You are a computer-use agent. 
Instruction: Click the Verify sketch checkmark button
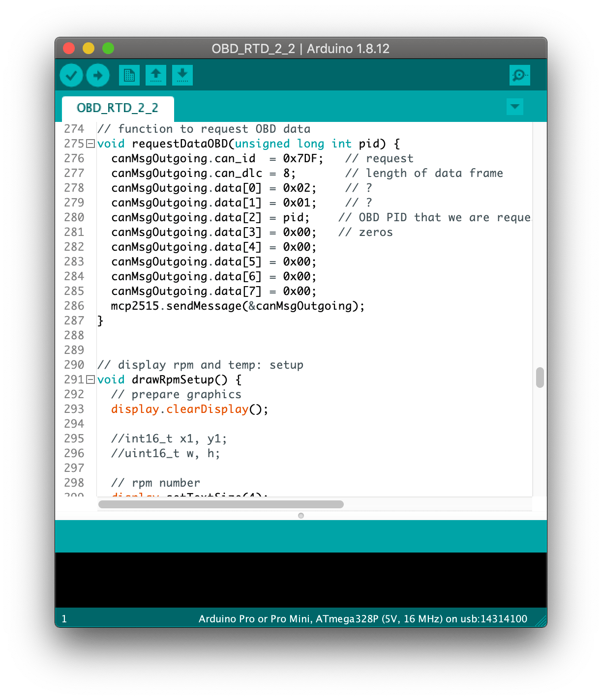(x=71, y=75)
